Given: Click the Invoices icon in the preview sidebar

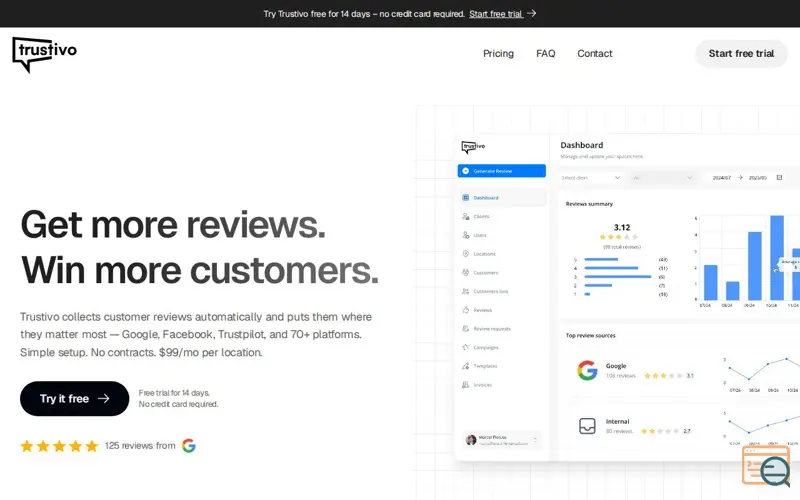Looking at the screenshot, I should [x=465, y=385].
